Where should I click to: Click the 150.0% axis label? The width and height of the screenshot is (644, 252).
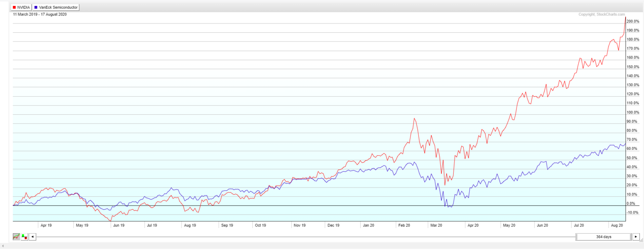click(x=633, y=67)
